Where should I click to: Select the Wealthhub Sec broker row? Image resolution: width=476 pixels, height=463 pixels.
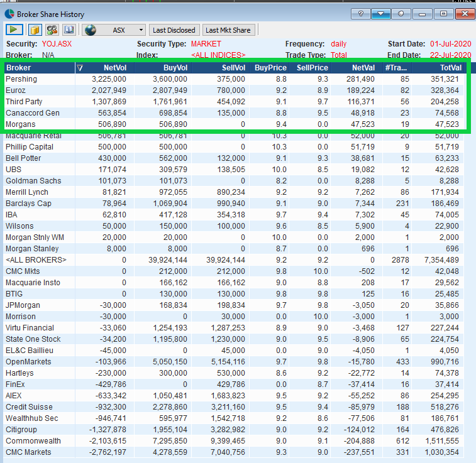pos(234,418)
